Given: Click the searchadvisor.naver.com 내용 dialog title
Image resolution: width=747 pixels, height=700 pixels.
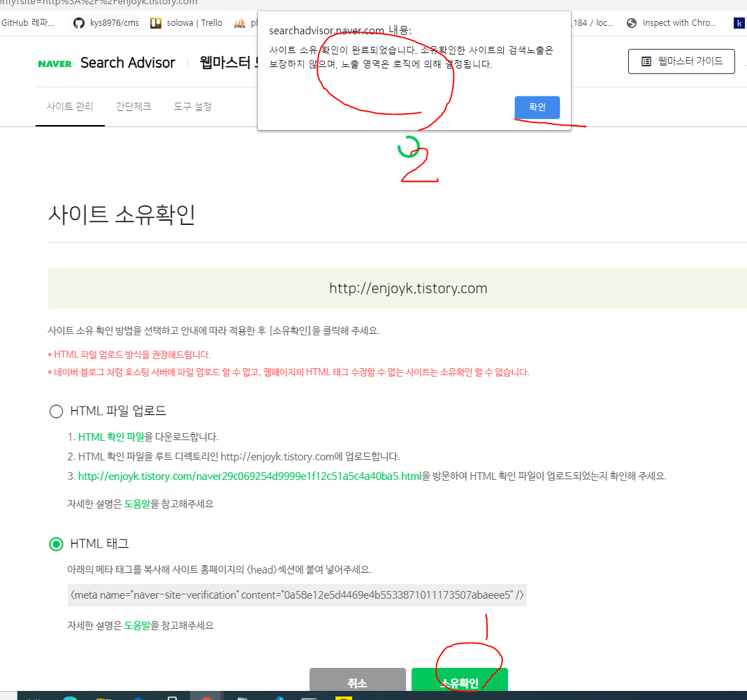Looking at the screenshot, I should point(340,31).
